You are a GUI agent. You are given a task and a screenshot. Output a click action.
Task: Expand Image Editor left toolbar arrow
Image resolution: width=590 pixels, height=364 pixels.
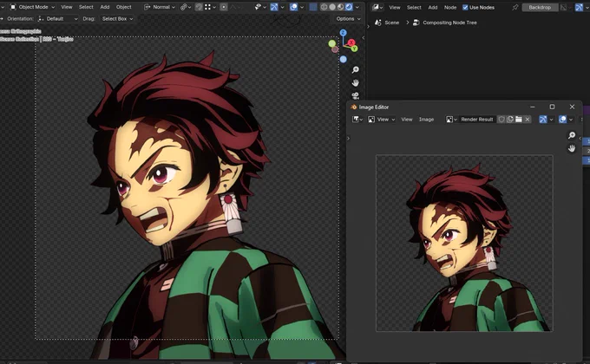tap(348, 139)
